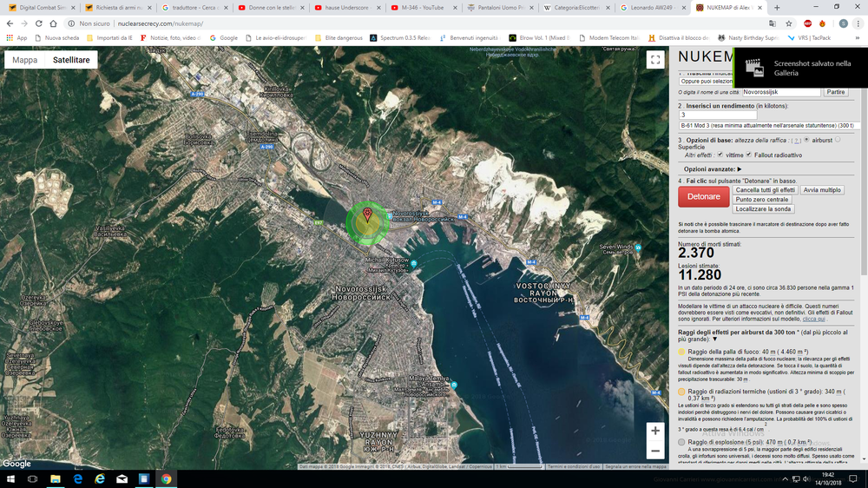The width and height of the screenshot is (868, 488).
Task: Open browser home page icon
Action: tap(53, 23)
